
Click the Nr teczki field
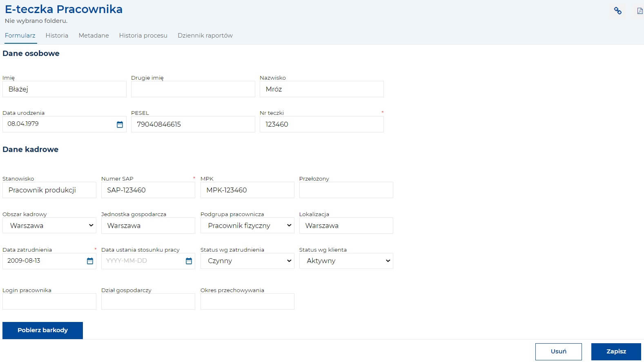click(321, 124)
